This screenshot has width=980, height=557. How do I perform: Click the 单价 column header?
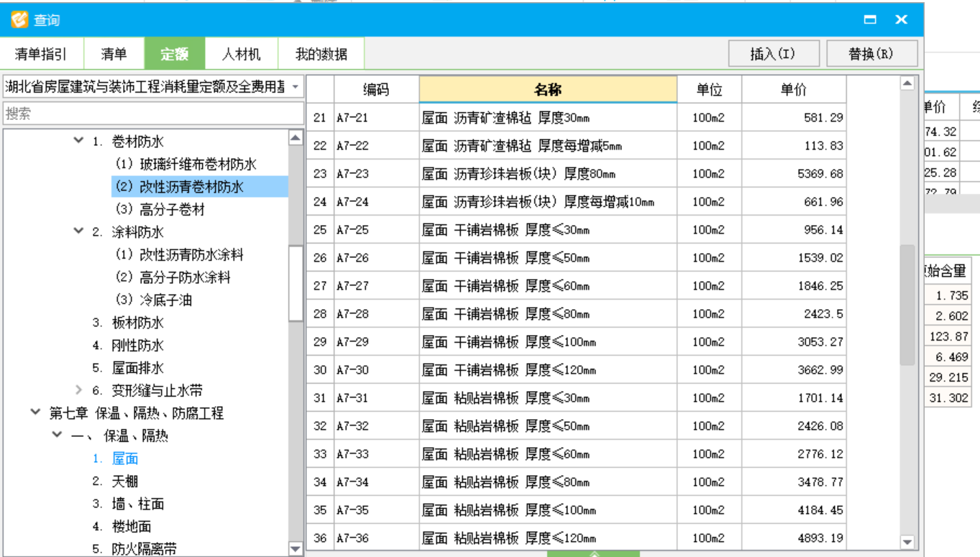click(x=794, y=90)
